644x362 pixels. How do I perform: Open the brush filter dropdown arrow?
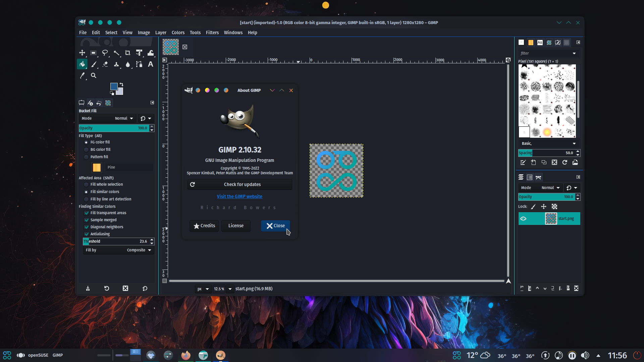pyautogui.click(x=574, y=54)
